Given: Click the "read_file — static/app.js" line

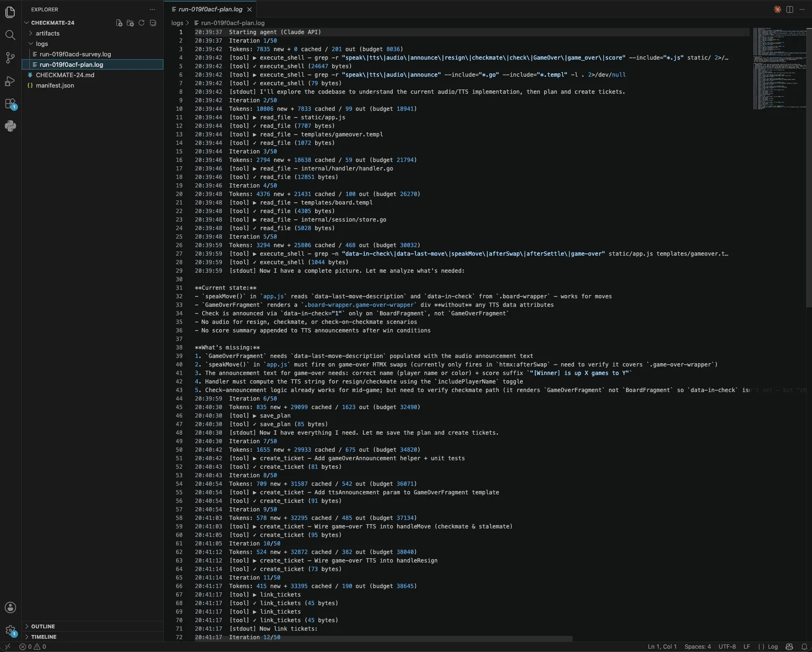Looking at the screenshot, I should [x=302, y=117].
